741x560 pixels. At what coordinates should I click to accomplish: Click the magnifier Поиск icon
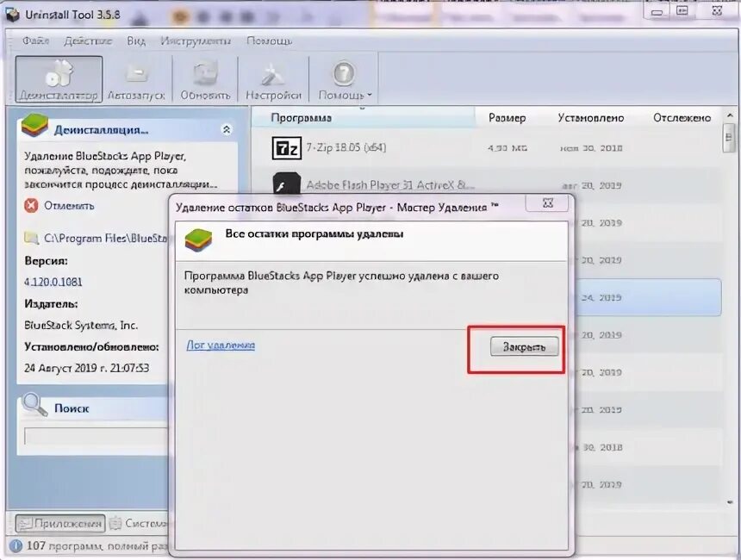click(35, 405)
